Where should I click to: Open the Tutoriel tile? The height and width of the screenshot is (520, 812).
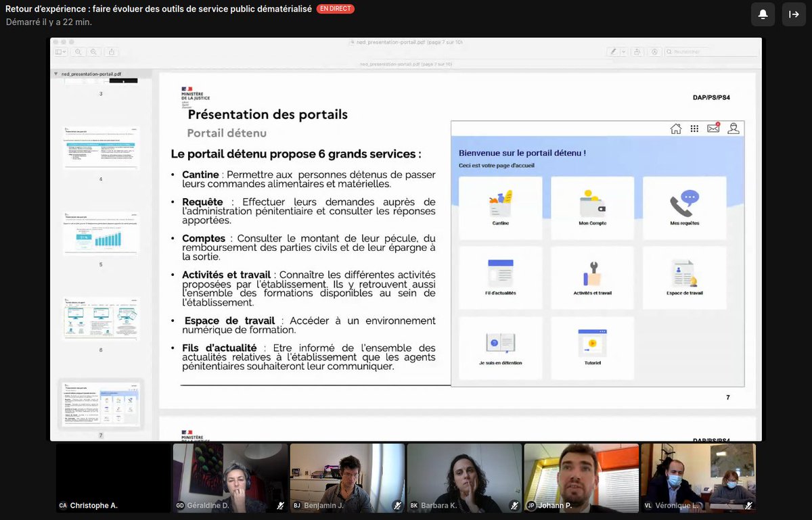(593, 348)
